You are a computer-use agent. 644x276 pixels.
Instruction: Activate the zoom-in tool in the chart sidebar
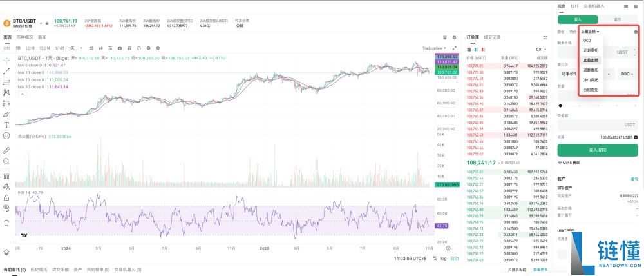click(6, 161)
